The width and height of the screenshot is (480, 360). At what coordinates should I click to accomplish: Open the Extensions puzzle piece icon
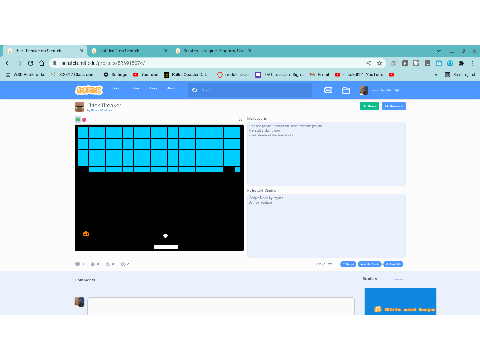coord(461,63)
